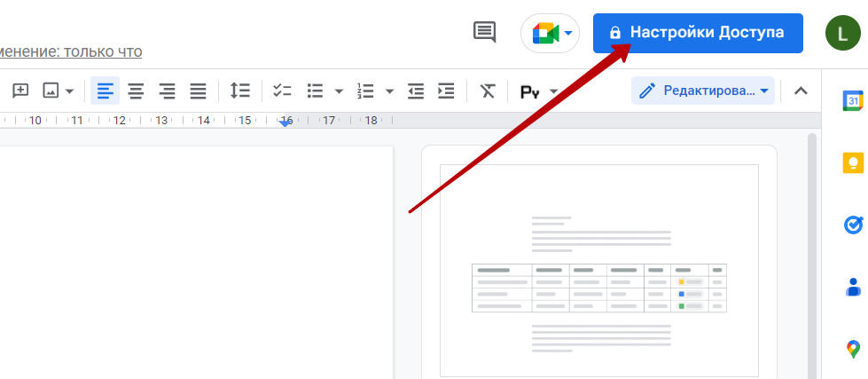Justify the text alignment

tap(199, 91)
